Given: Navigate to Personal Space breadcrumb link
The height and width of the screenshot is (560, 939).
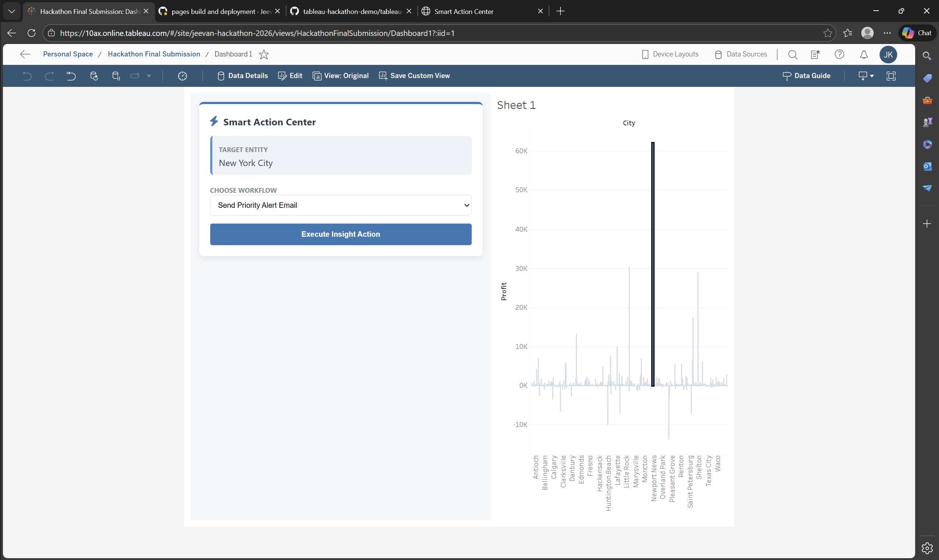Looking at the screenshot, I should pos(67,54).
